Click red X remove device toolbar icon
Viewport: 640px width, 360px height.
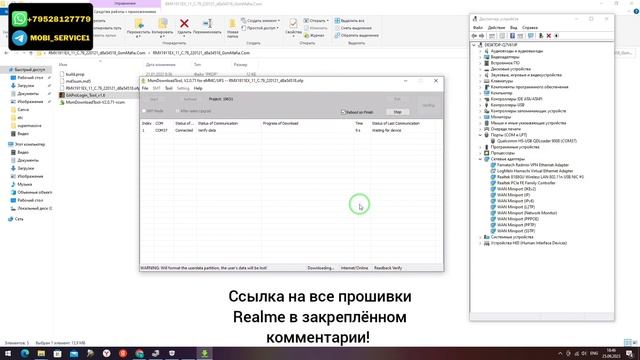coord(549,36)
